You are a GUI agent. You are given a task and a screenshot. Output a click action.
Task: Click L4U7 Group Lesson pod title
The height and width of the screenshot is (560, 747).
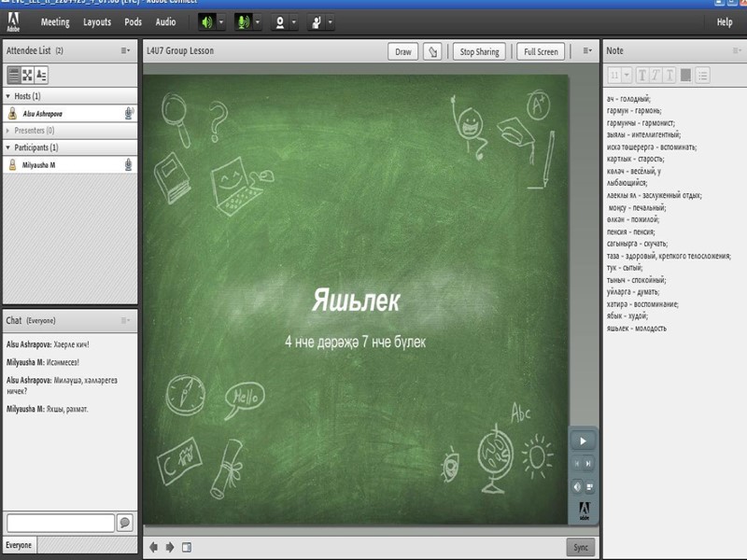point(180,50)
